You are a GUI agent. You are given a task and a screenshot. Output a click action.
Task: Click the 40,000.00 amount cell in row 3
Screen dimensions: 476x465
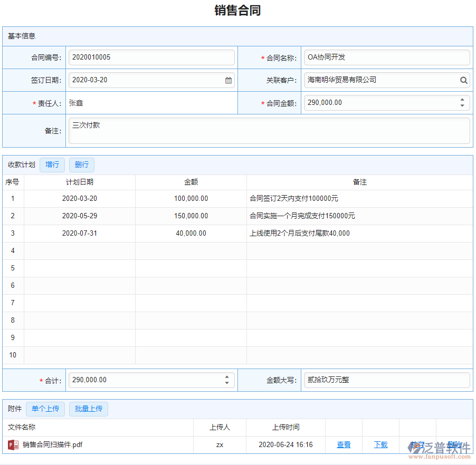tap(191, 234)
